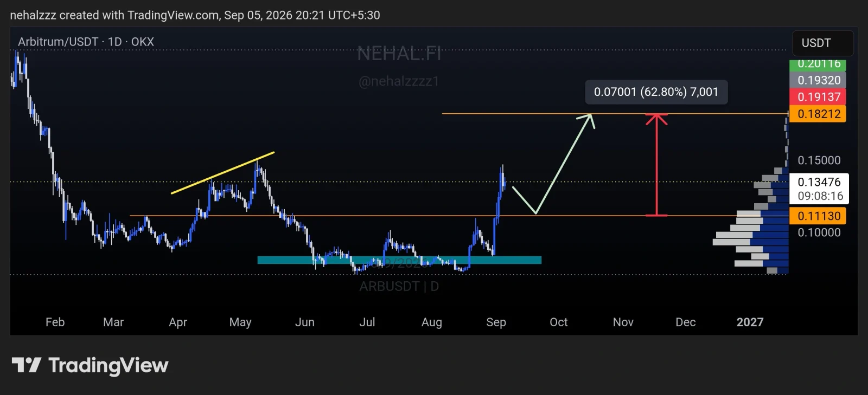868x395 pixels.
Task: Select the red price range measurement arrow
Action: [656, 165]
